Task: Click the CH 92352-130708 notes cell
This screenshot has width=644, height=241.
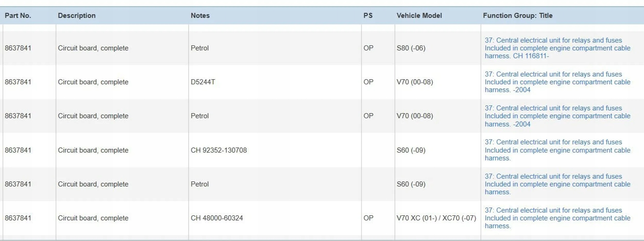Action: point(218,150)
